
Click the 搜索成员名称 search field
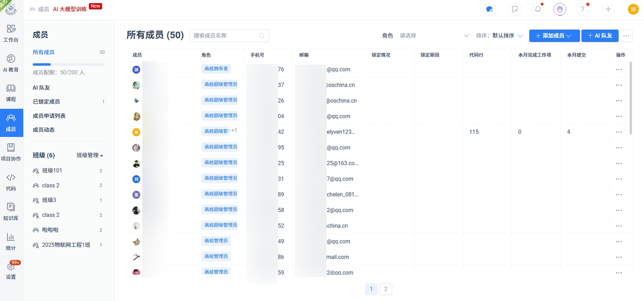click(x=229, y=36)
